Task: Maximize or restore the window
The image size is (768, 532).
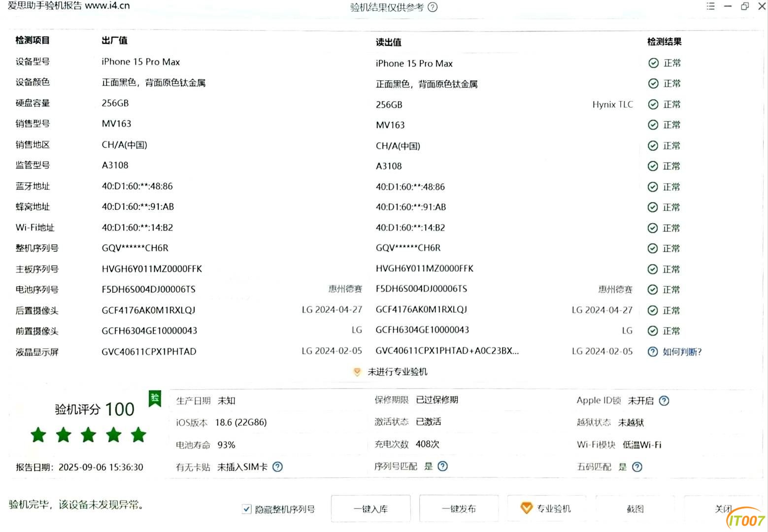Action: pyautogui.click(x=744, y=6)
